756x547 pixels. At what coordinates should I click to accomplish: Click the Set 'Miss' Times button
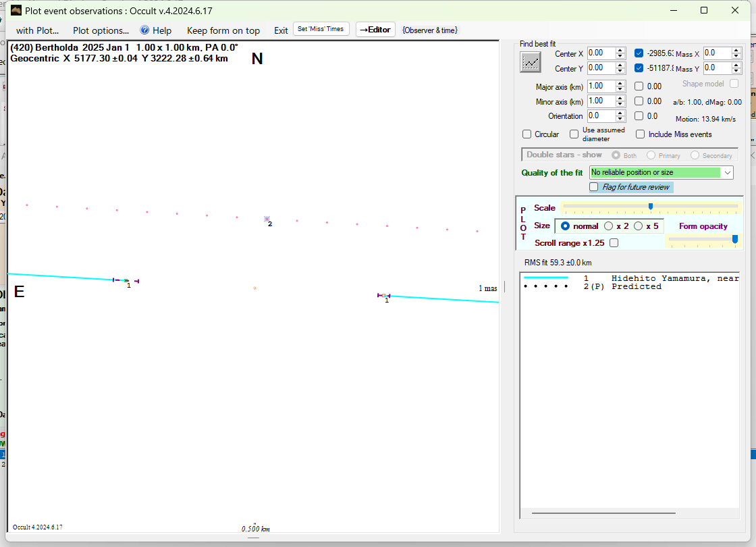tap(321, 29)
